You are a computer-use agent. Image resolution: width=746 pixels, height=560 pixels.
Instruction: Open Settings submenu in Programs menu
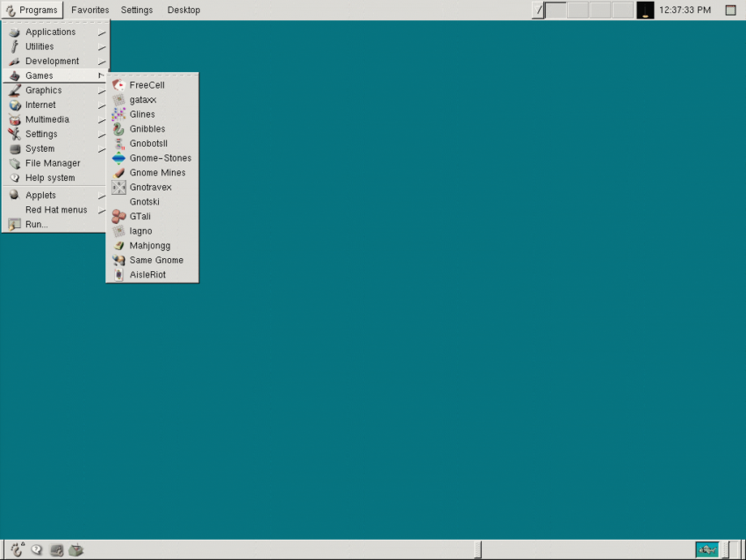pyautogui.click(x=55, y=134)
